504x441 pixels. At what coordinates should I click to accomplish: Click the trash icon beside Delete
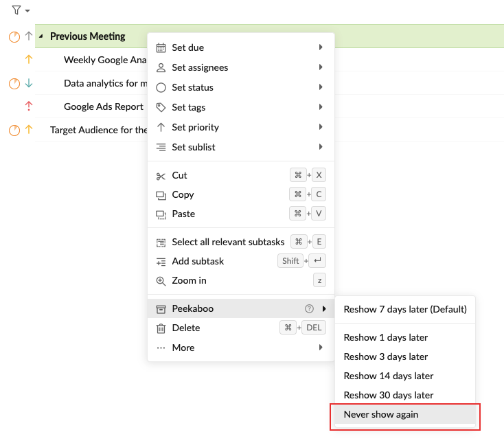coord(161,328)
